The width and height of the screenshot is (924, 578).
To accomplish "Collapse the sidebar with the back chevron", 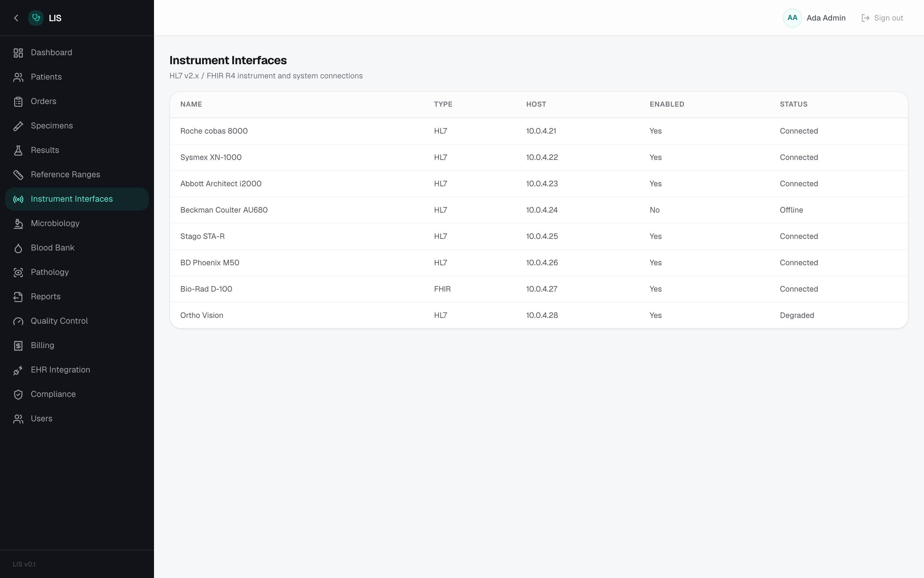I will [x=16, y=18].
